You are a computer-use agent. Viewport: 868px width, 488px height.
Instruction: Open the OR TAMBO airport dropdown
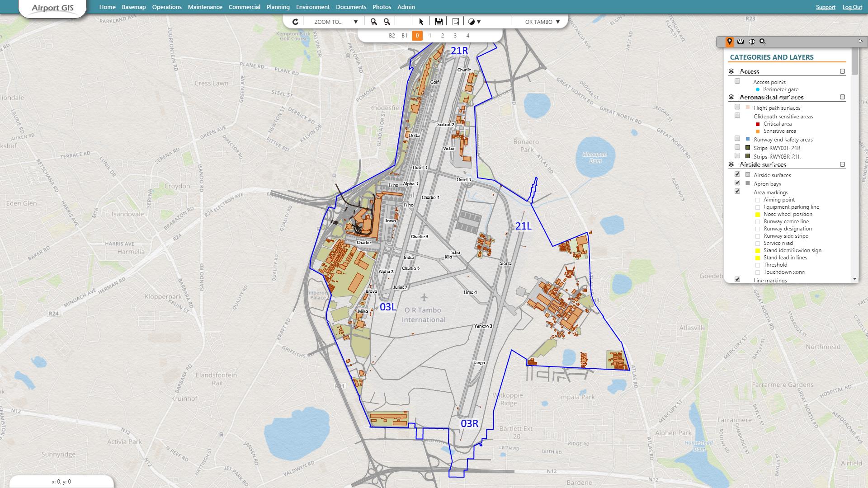click(x=542, y=22)
